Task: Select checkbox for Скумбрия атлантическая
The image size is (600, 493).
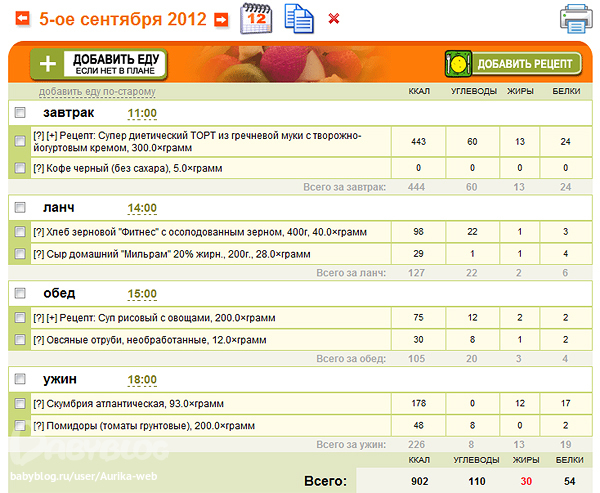Action: click(x=20, y=404)
